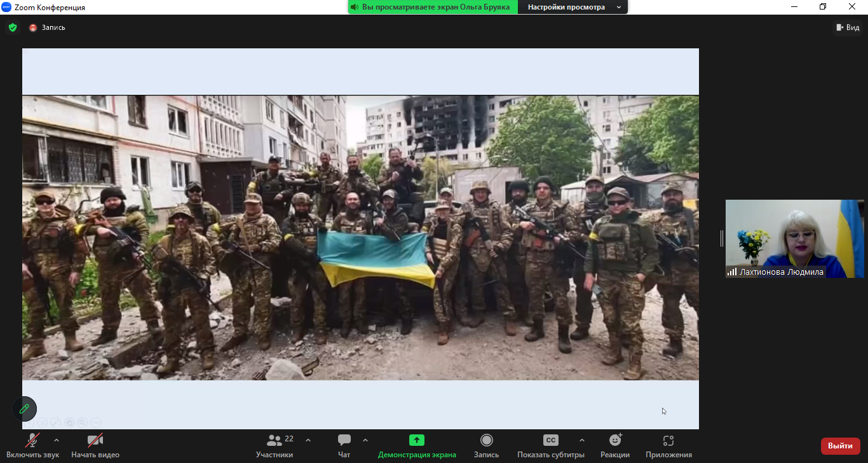Toggle captions with Показать субтитры
The image size is (868, 463).
(x=550, y=446)
